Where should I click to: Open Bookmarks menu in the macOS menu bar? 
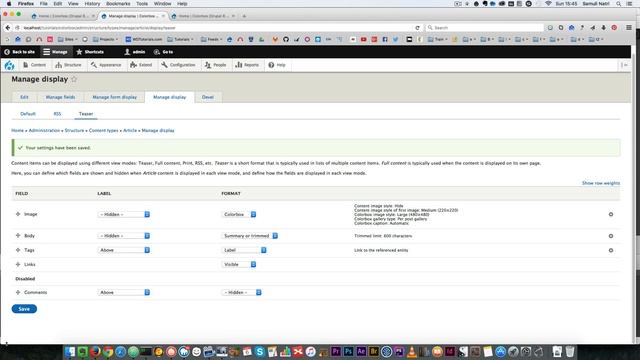(x=118, y=4)
